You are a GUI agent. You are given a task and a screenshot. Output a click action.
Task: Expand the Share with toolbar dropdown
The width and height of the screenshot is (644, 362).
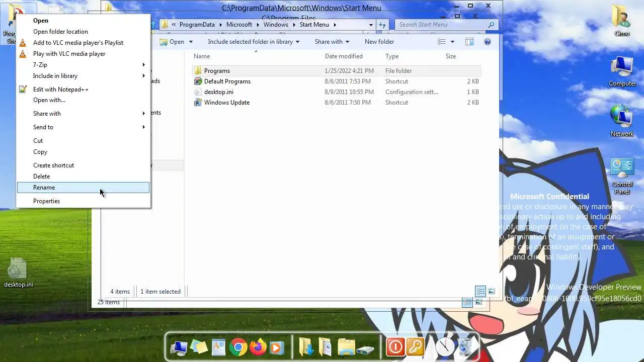[347, 42]
